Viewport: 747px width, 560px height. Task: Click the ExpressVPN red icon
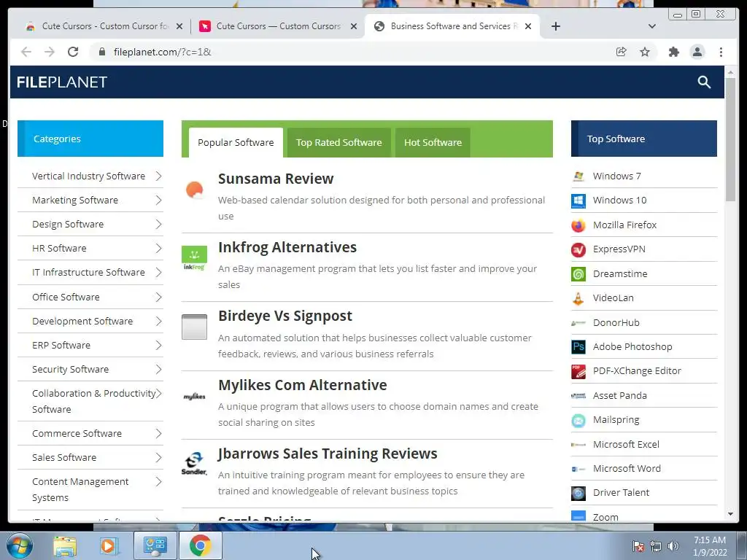pos(578,249)
